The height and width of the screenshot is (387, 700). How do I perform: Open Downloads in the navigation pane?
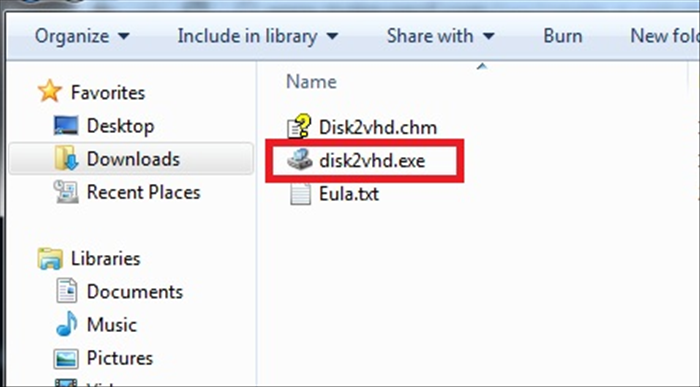click(131, 158)
